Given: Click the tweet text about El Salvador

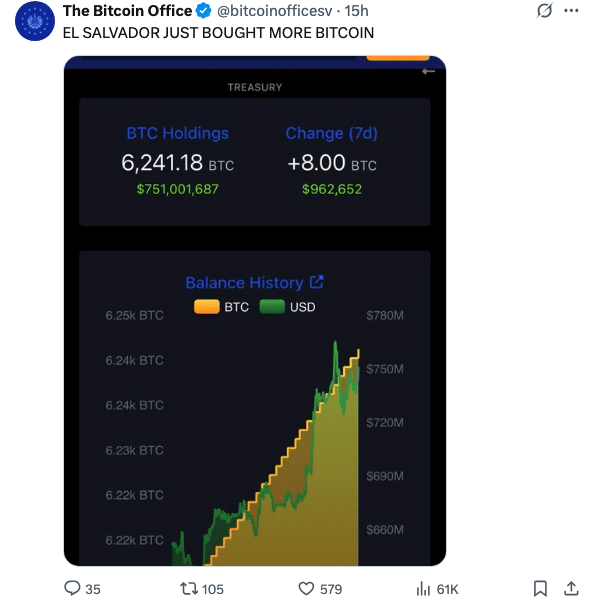Looking at the screenshot, I should point(218,33).
